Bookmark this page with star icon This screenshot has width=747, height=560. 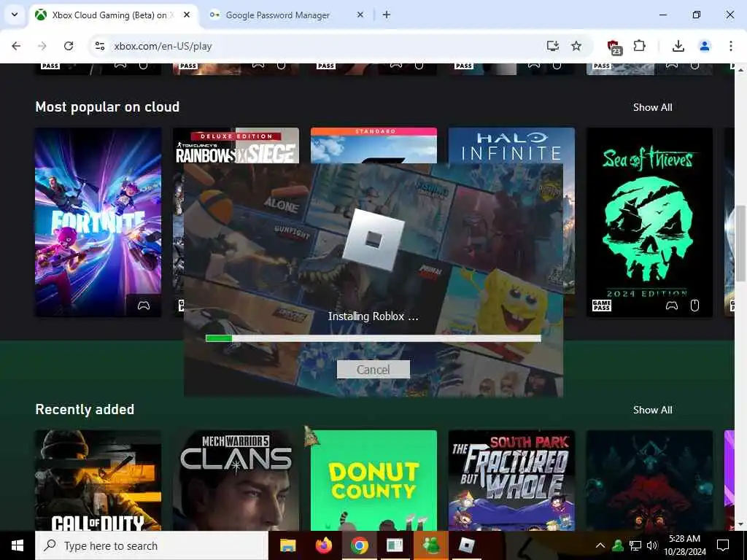coord(576,46)
